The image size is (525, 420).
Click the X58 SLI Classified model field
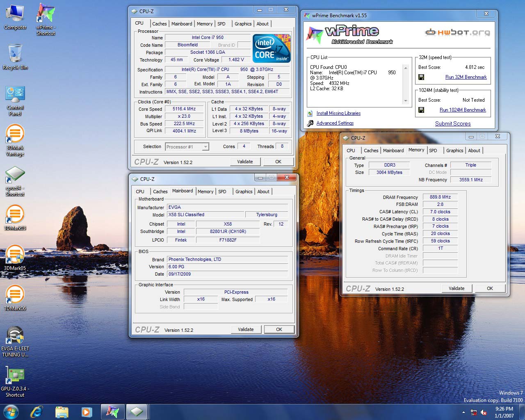click(x=205, y=215)
